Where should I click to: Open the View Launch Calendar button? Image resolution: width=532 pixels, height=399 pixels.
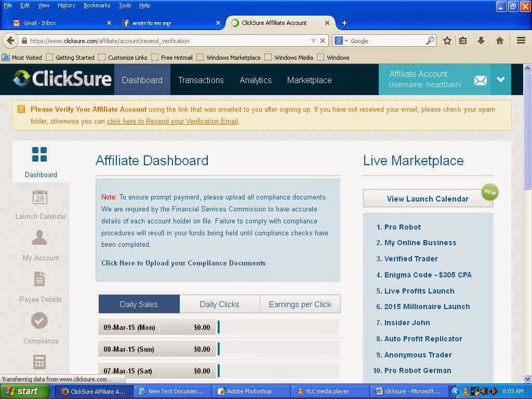(427, 198)
